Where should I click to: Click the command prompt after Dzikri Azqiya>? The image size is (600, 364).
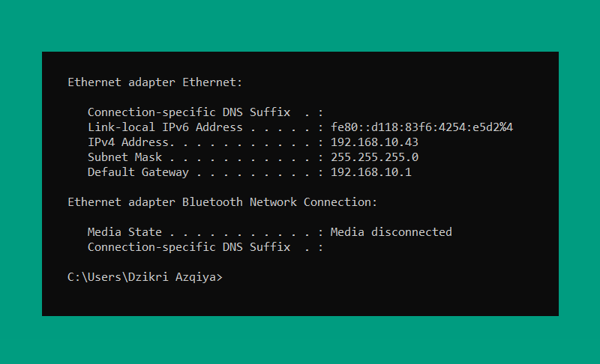click(x=228, y=277)
